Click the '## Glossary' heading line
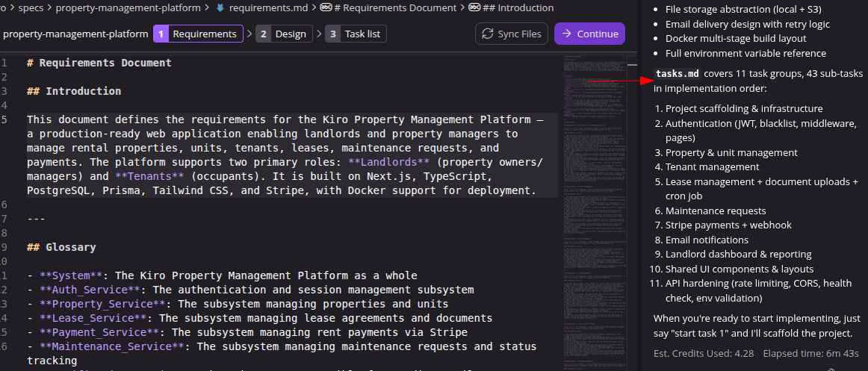Screen dimensions: 868x371 click(61, 247)
